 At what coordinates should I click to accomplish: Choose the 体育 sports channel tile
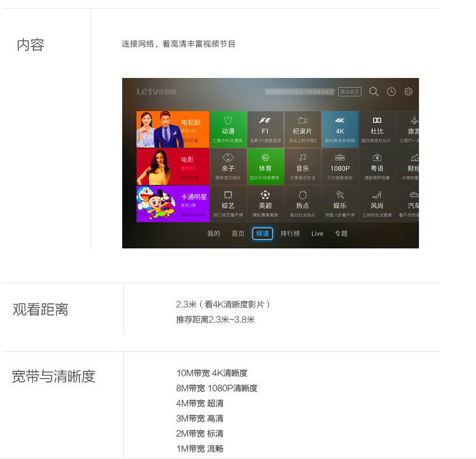(265, 166)
